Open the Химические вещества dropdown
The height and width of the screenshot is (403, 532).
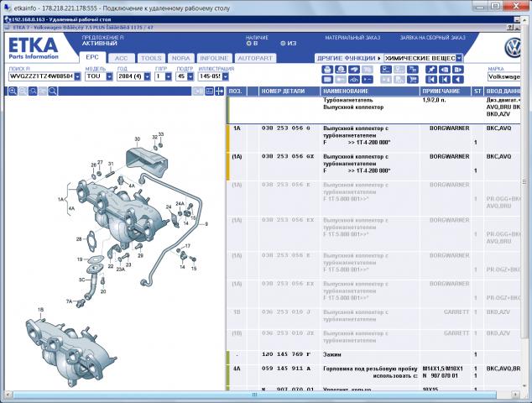pos(459,58)
